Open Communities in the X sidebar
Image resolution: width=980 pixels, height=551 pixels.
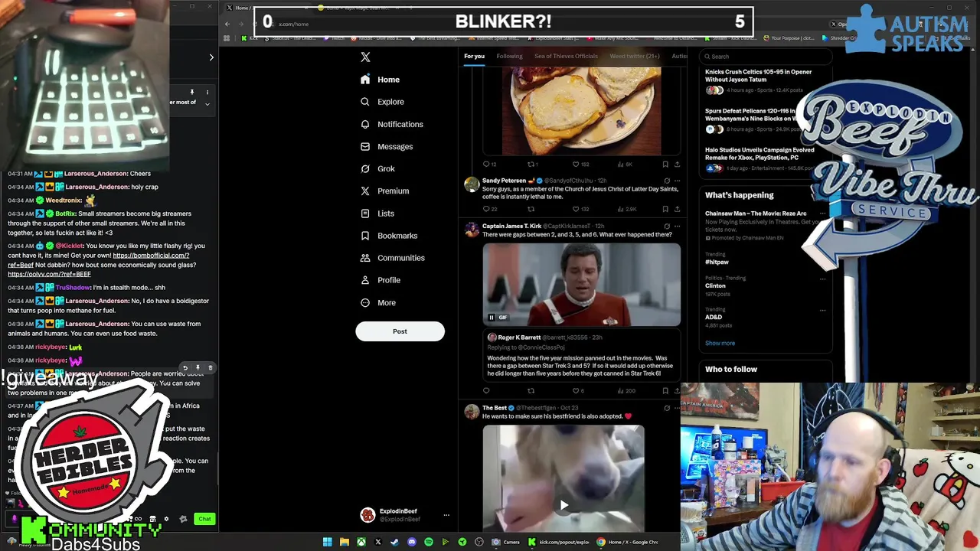click(x=392, y=258)
